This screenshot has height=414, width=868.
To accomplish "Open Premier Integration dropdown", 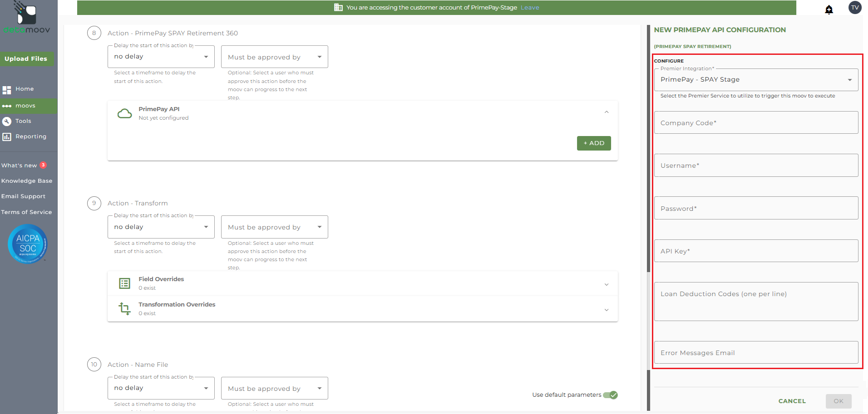I will 756,80.
